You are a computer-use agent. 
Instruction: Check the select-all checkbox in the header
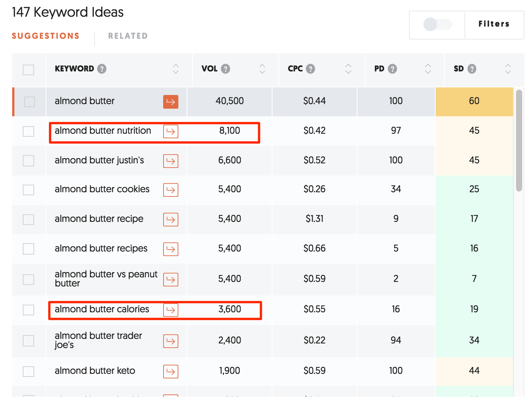click(28, 70)
